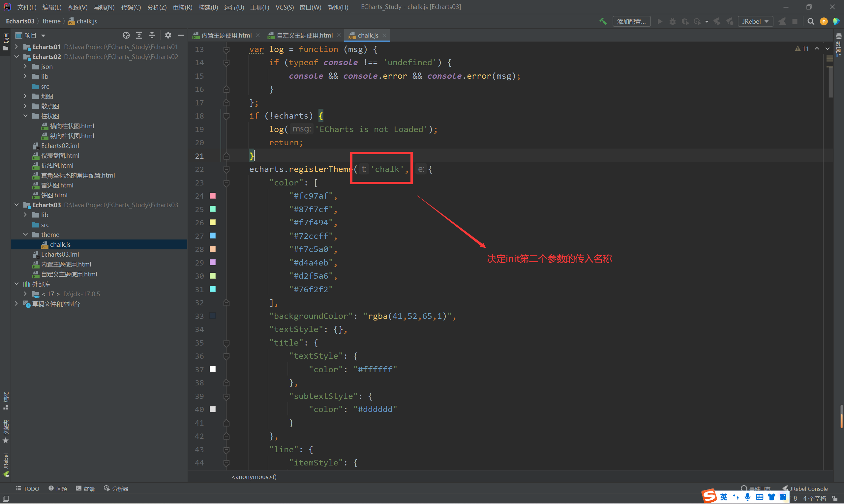Toggle code fold on line 35 title
This screenshot has height=504, width=844.
(x=226, y=343)
